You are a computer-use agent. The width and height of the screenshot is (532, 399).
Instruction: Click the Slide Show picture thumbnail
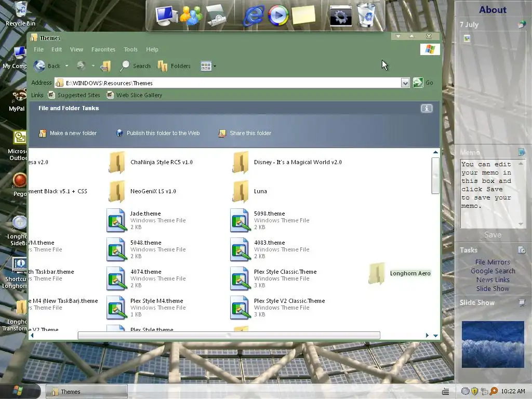(x=493, y=344)
